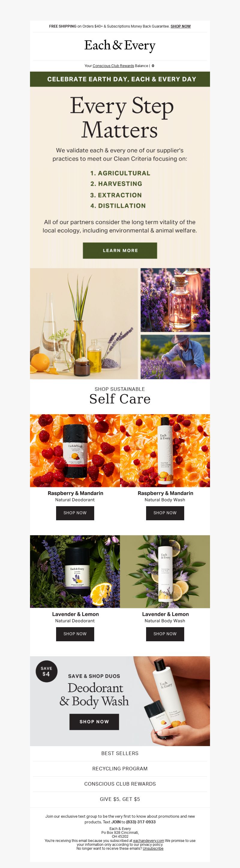
Task: Open the GIVE $5, GET $5 link
Action: [x=120, y=799]
